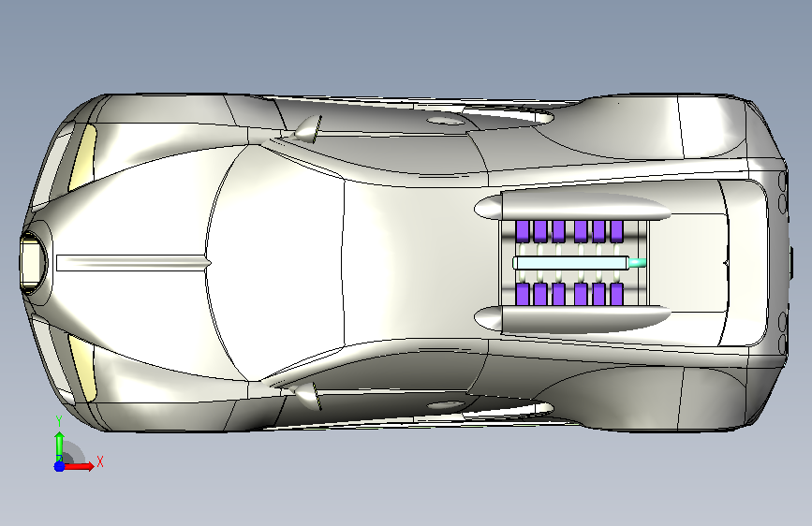Image resolution: width=812 pixels, height=526 pixels.
Task: Click the red X axis arrow of the triad
Action: point(79,466)
